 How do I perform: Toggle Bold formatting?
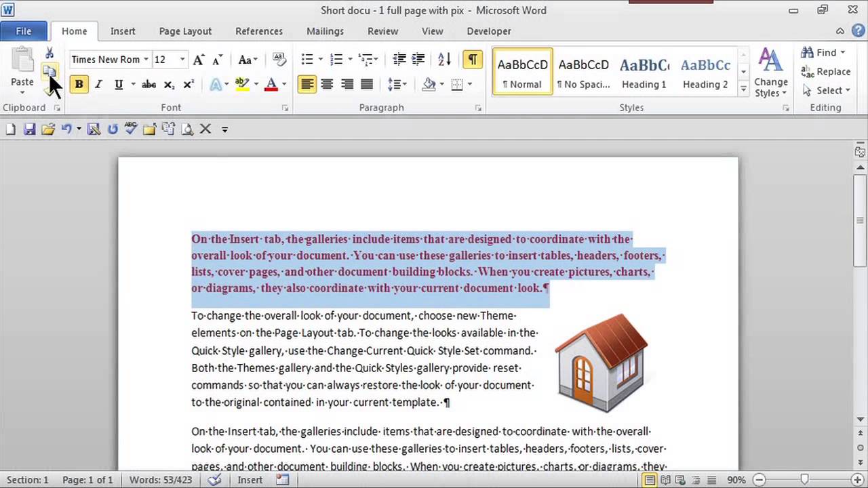pos(79,85)
